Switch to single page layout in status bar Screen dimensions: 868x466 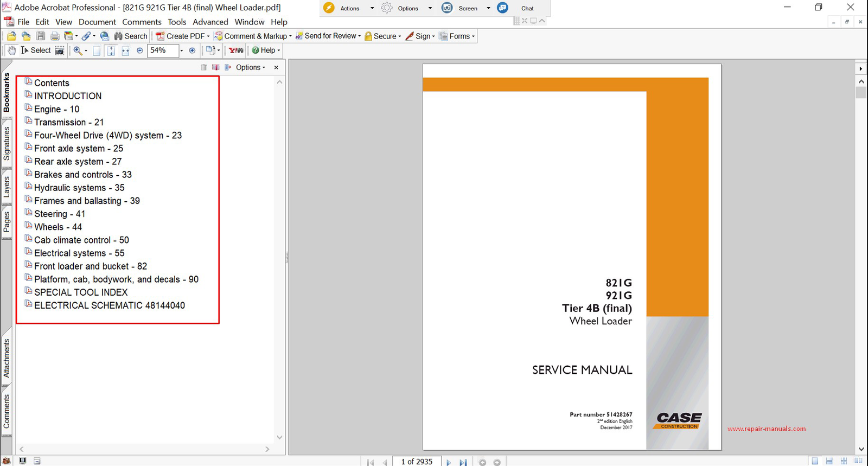815,461
